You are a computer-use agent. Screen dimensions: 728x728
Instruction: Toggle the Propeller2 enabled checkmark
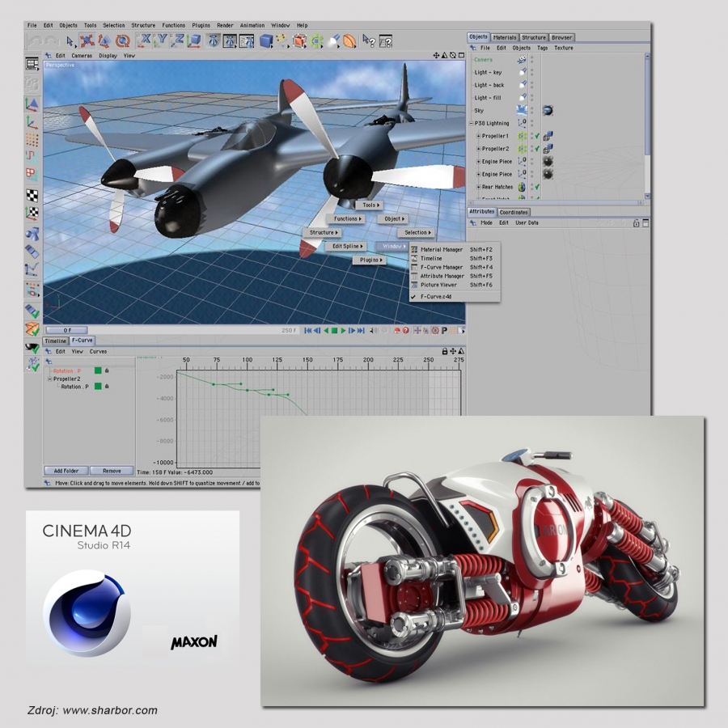point(537,149)
